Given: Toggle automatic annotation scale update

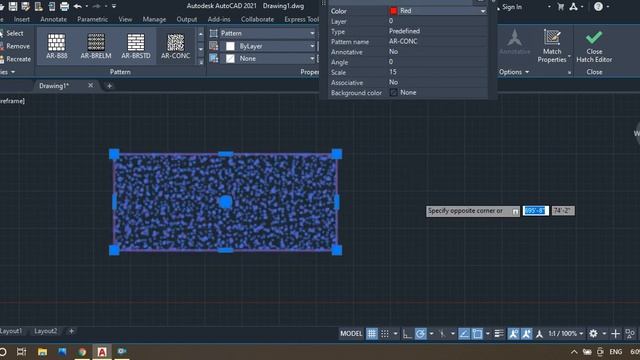Looking at the screenshot, I should pyautogui.click(x=527, y=334).
